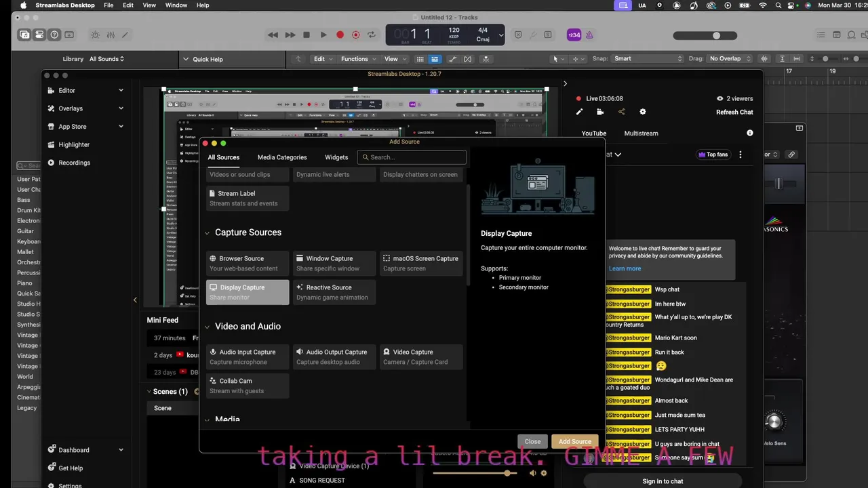Open Spotlight search in menu bar
The height and width of the screenshot is (488, 868).
pos(778,5)
